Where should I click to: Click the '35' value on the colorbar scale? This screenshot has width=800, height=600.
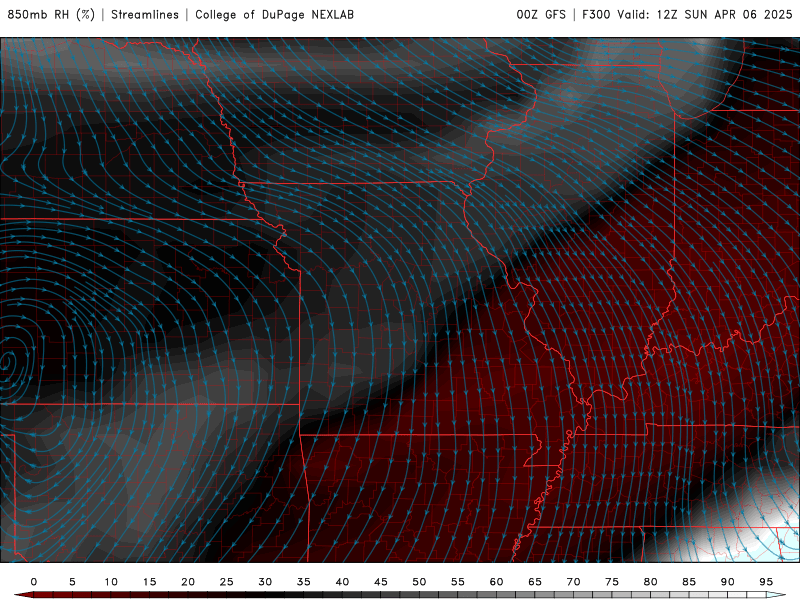tap(304, 582)
